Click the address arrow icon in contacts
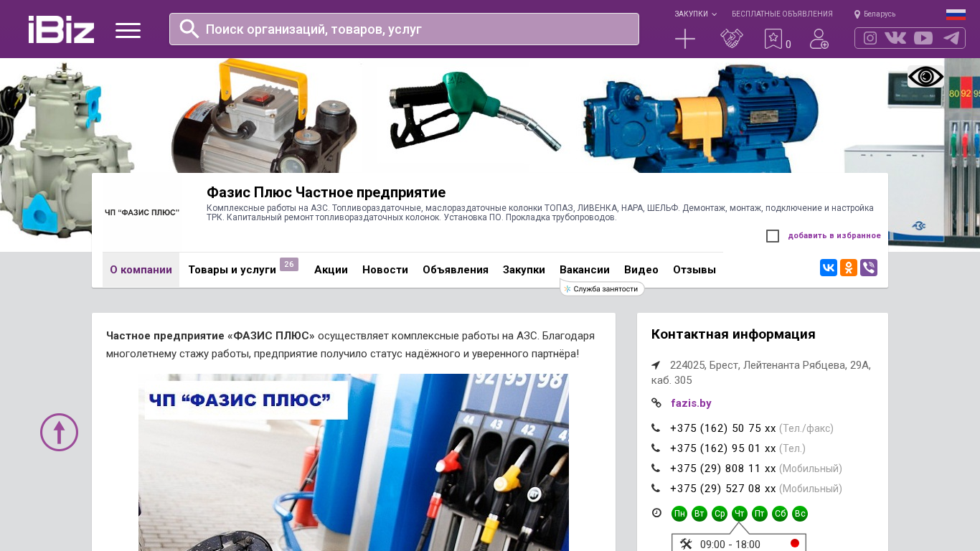980x551 pixels. pos(656,365)
